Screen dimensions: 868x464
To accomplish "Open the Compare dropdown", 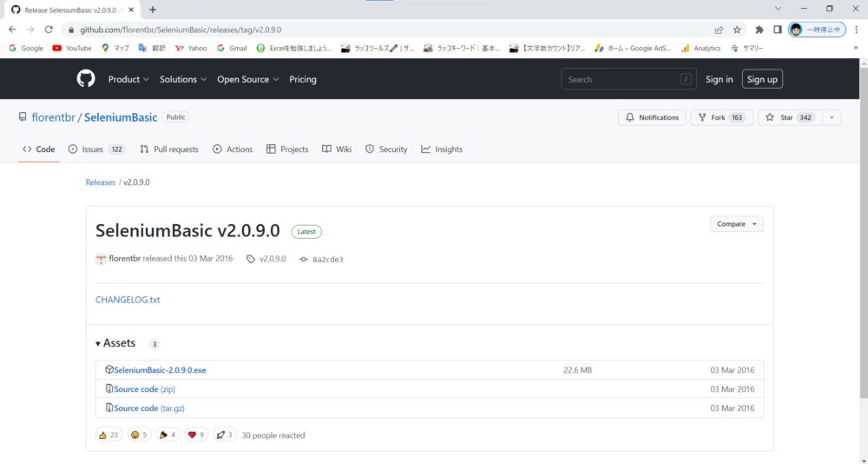I will (736, 224).
